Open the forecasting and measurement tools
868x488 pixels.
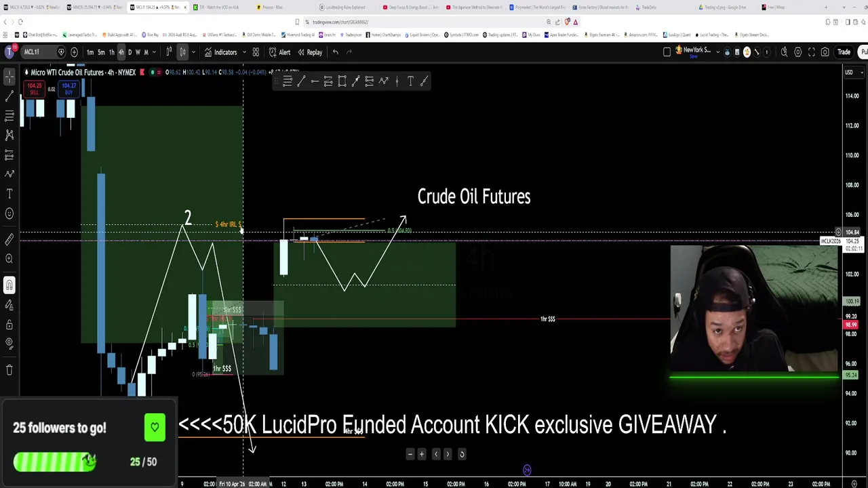coord(9,155)
